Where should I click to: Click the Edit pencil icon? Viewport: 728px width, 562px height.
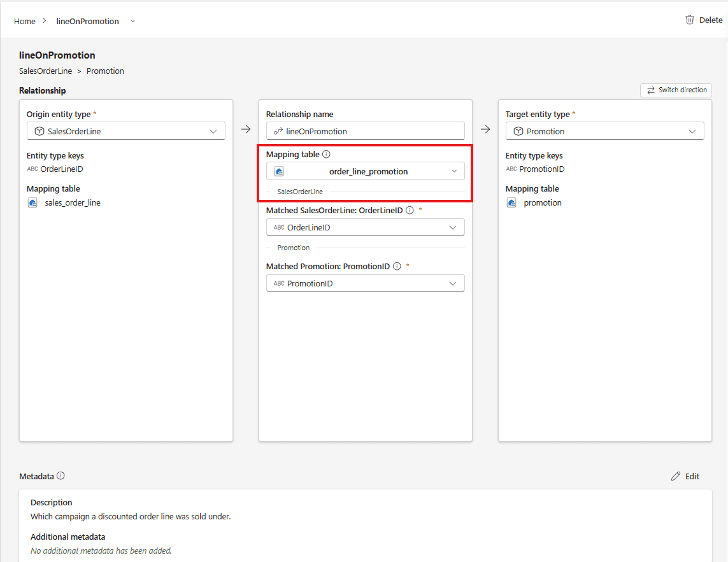click(x=676, y=476)
